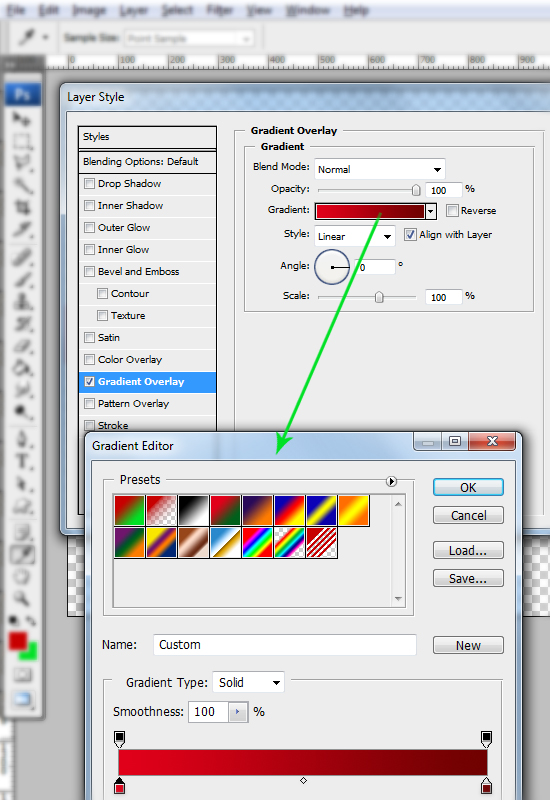The image size is (550, 800).
Task: Enable Bevel and Emboss effect
Action: pos(89,271)
